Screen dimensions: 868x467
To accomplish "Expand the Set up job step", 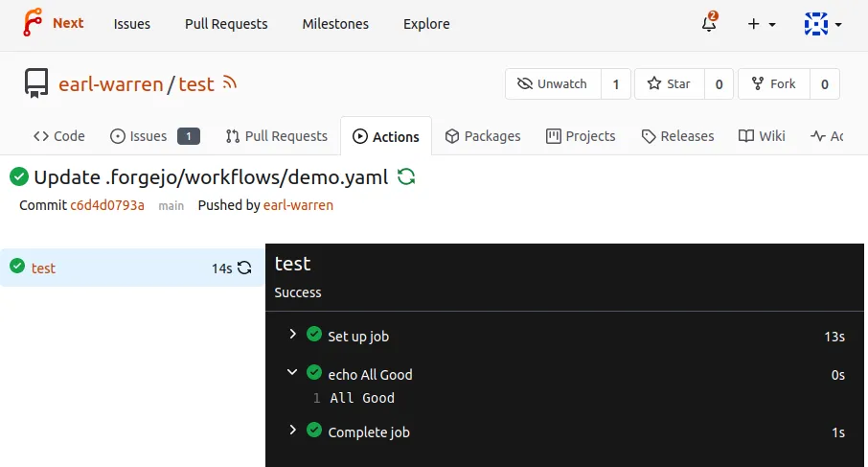I will coord(292,335).
